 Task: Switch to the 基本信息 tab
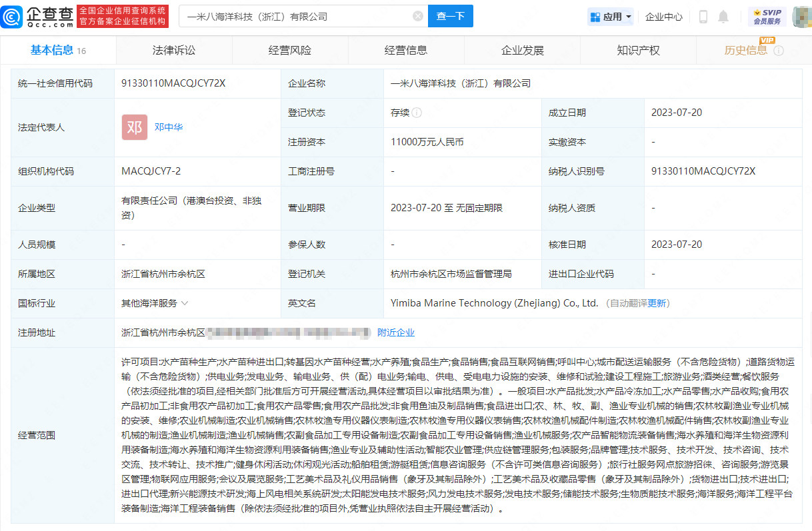tap(58, 50)
